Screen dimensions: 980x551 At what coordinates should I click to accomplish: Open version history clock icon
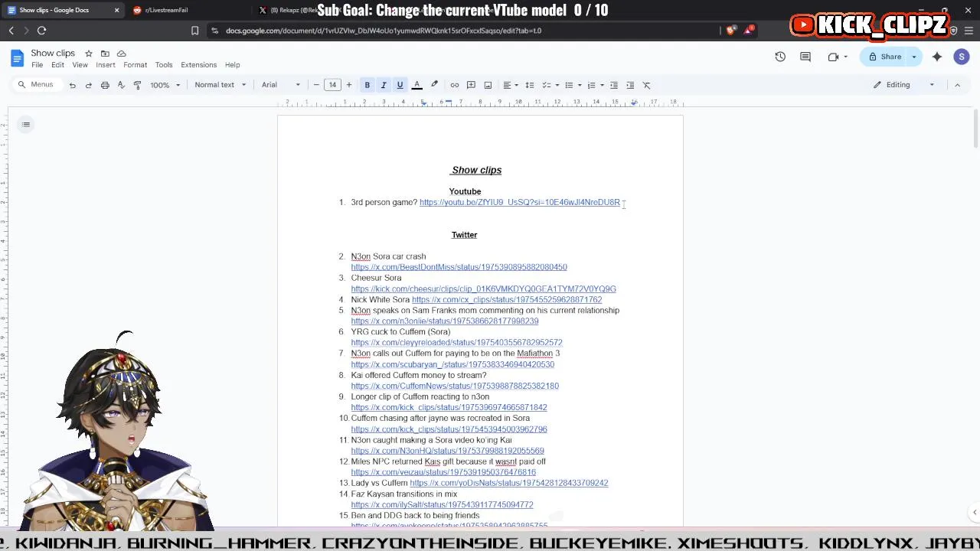tap(780, 57)
